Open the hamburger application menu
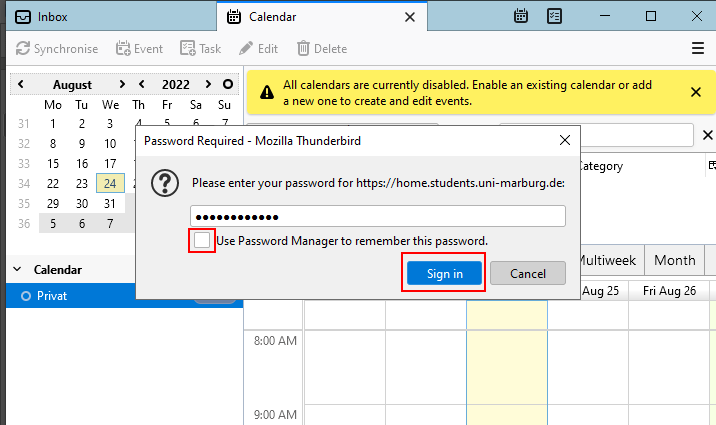 698,48
